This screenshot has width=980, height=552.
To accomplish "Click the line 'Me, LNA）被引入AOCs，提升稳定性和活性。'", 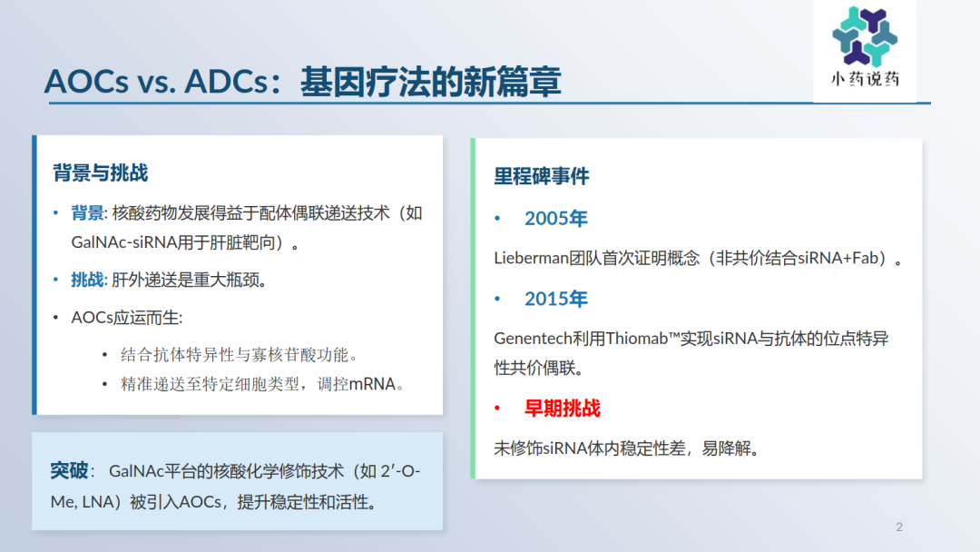I will pos(214,502).
